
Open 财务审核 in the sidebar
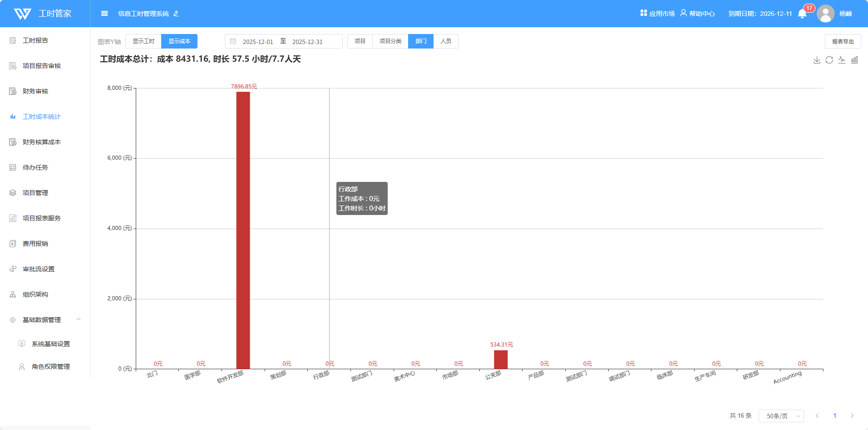tap(35, 91)
